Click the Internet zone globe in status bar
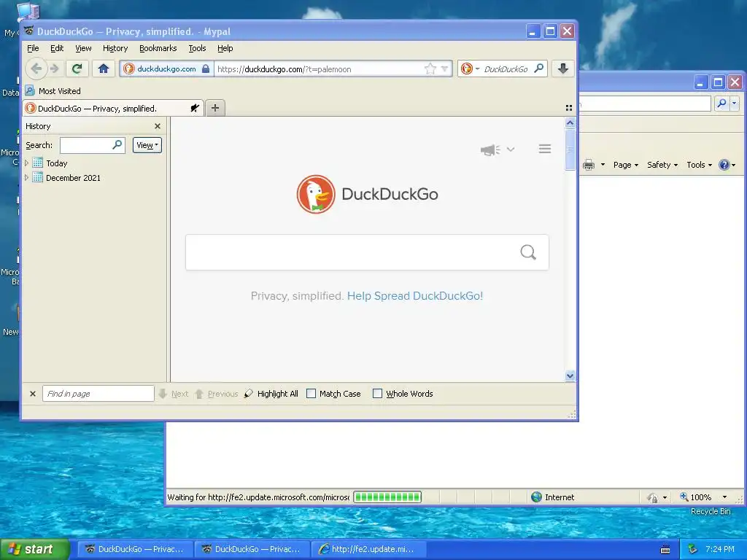The width and height of the screenshot is (747, 560). tap(536, 497)
